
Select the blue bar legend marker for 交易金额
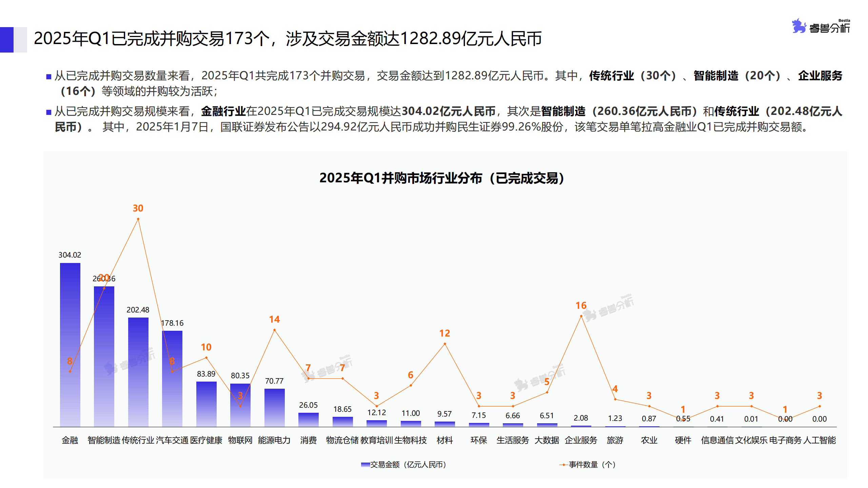pos(365,465)
